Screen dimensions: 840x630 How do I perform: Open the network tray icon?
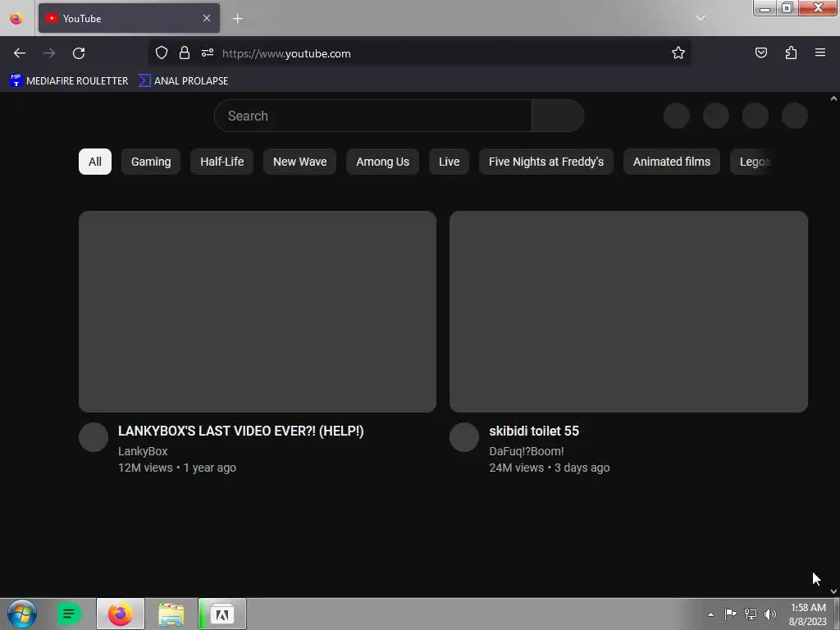coord(751,614)
